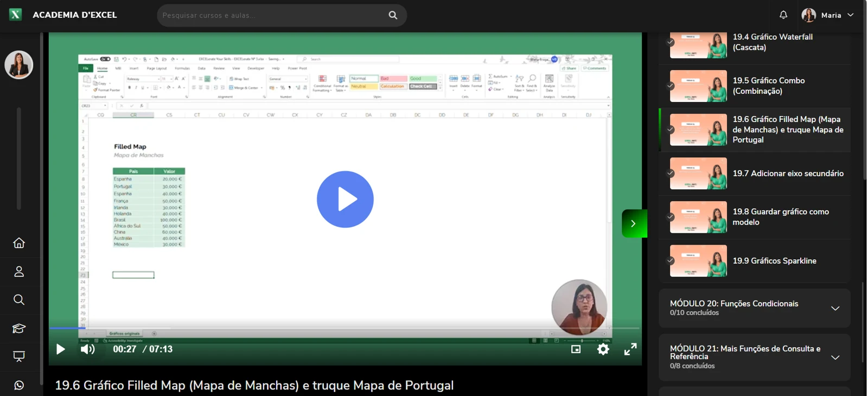Toggle completion check for lesson 19.6
This screenshot has width=868, height=396.
tap(671, 130)
